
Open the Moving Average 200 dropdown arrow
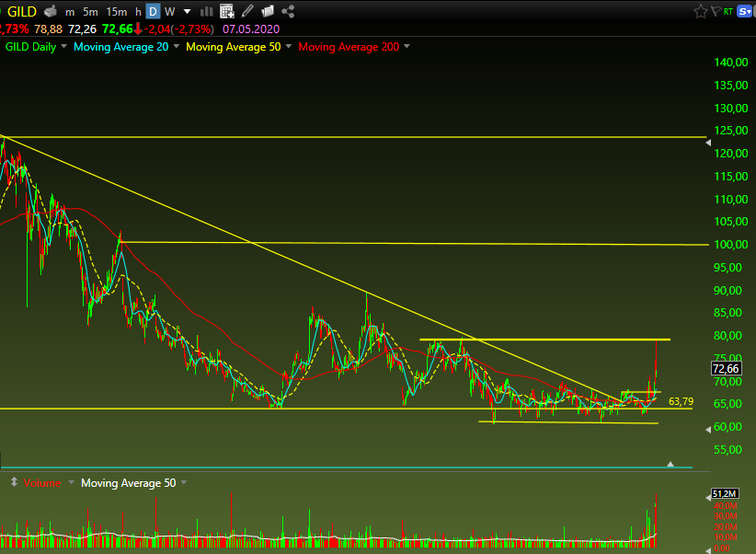(x=407, y=46)
